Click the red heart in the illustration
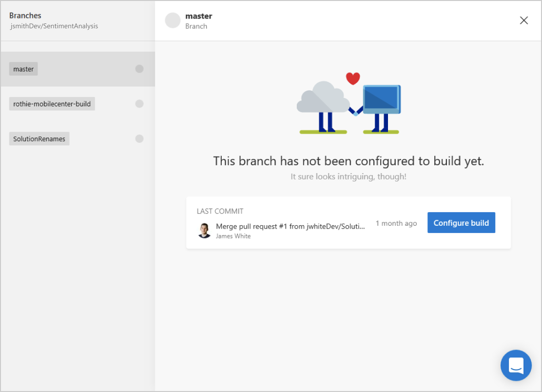542x392 pixels. pyautogui.click(x=353, y=78)
